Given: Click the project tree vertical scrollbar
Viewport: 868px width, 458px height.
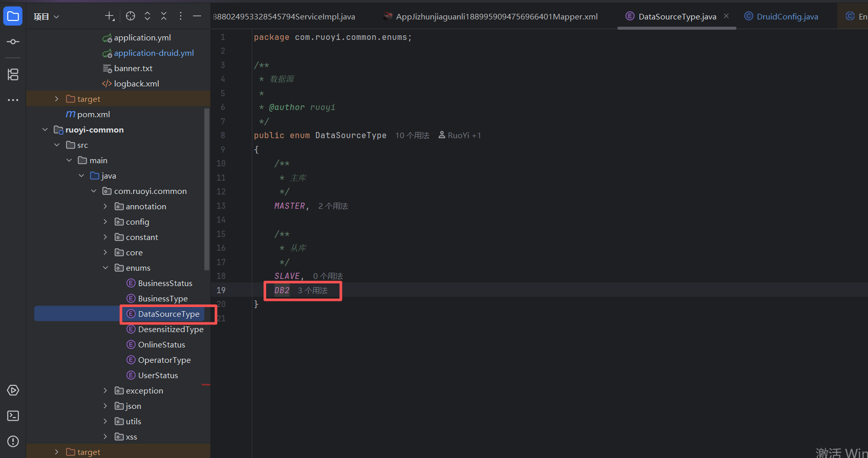Looking at the screenshot, I should pos(207,189).
